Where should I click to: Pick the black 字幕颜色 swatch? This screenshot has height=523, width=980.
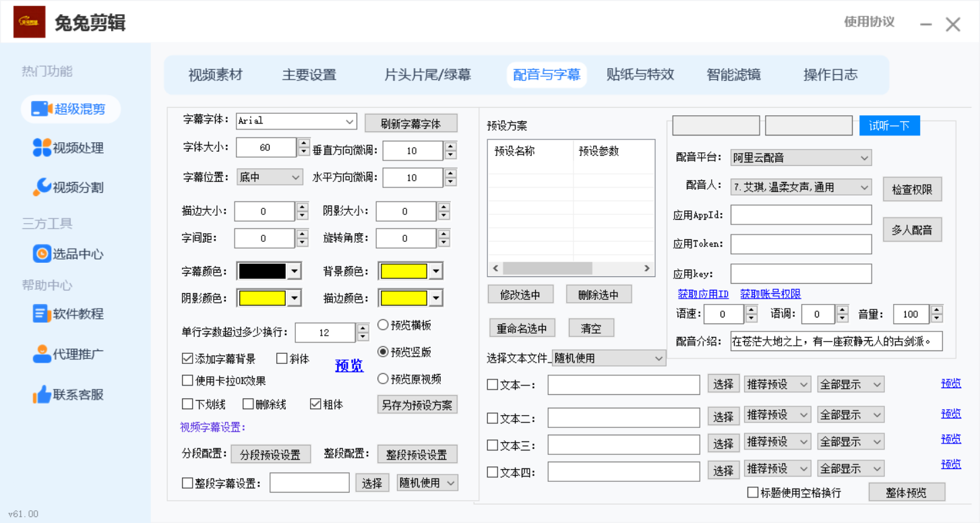pos(263,272)
